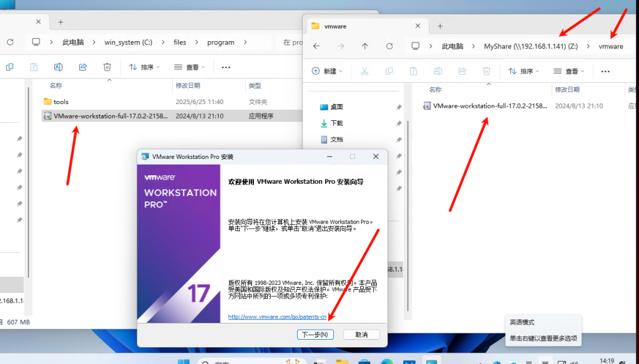639x364 pixels.
Task: Click the forward arrow in the vmware window
Action: (341, 46)
